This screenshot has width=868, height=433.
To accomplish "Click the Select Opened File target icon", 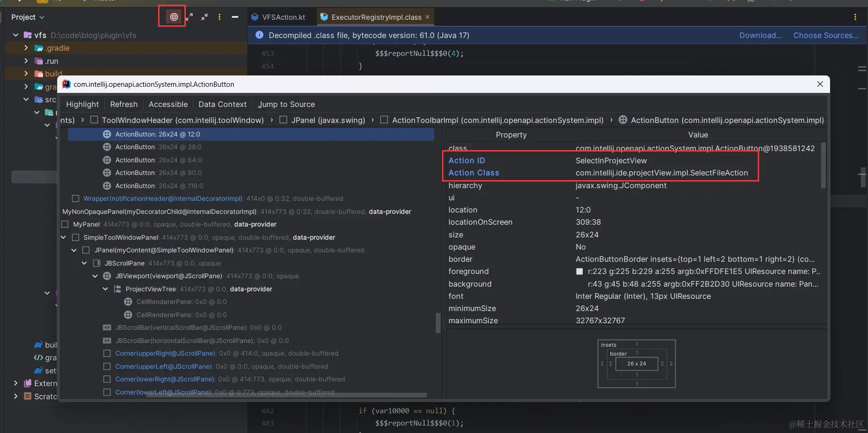I will click(x=174, y=17).
